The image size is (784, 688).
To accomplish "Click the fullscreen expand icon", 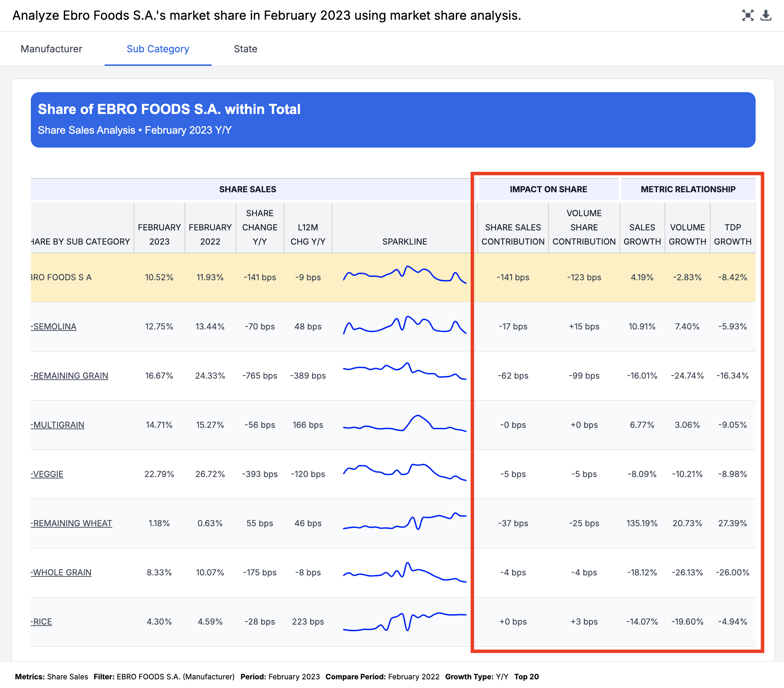I will pos(747,15).
